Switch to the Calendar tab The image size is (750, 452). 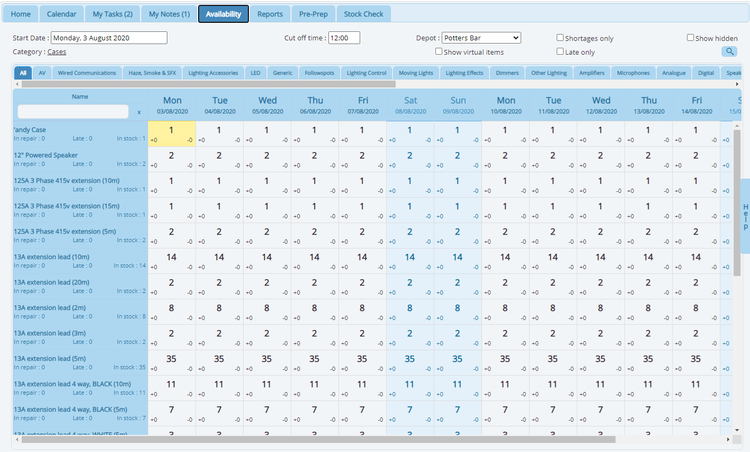pos(61,14)
